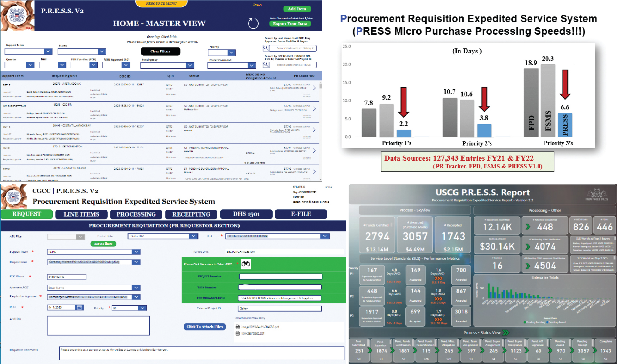Switch to the PROCESSING tab

click(136, 214)
